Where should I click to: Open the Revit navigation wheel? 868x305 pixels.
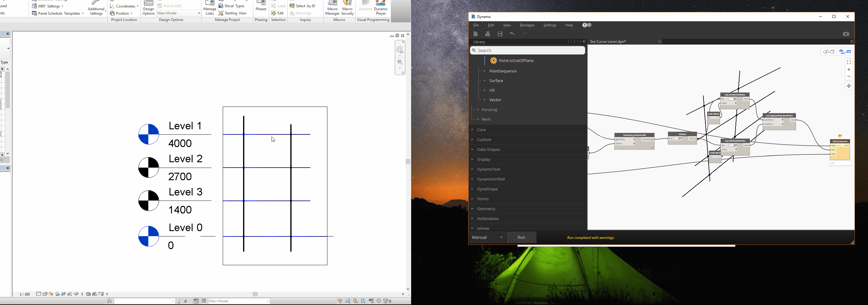click(400, 50)
